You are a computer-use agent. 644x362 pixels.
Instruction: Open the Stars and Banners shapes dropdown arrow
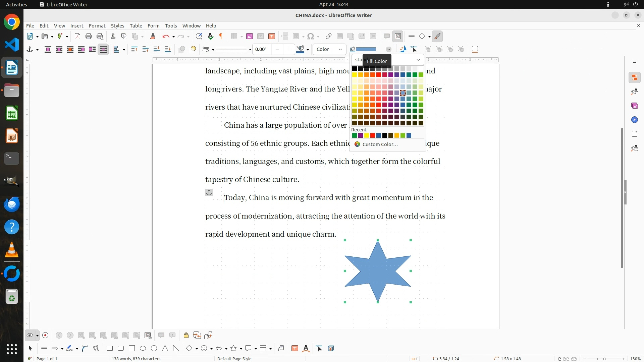[241, 349]
